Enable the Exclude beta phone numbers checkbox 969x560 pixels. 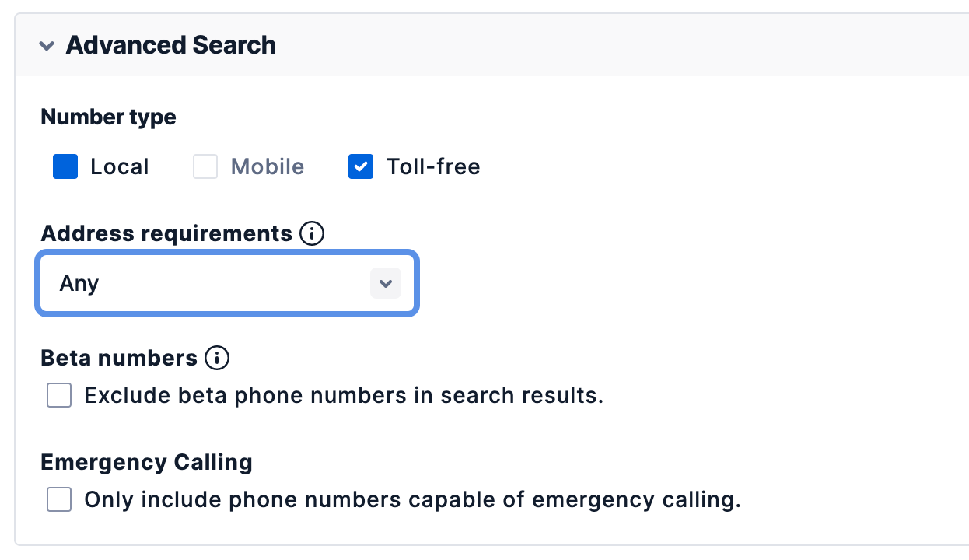pyautogui.click(x=59, y=395)
